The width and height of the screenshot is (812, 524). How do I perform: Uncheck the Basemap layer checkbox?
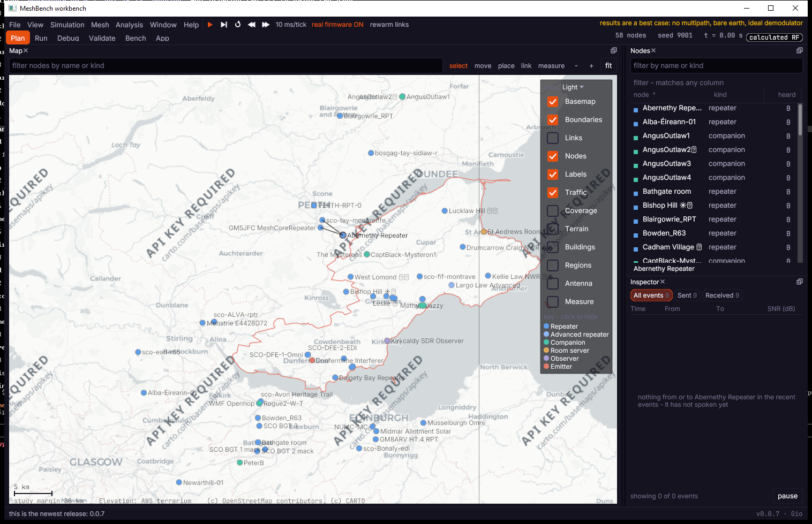click(x=553, y=102)
